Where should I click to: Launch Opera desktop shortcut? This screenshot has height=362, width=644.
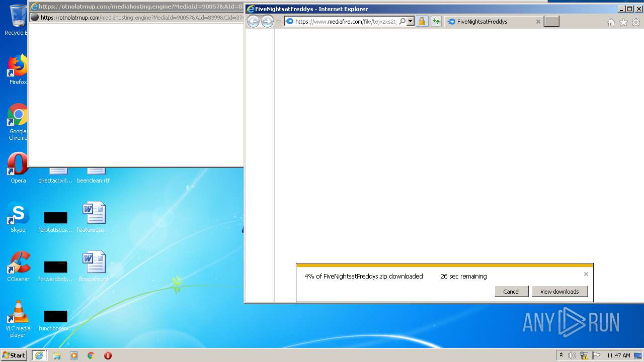[x=18, y=168]
